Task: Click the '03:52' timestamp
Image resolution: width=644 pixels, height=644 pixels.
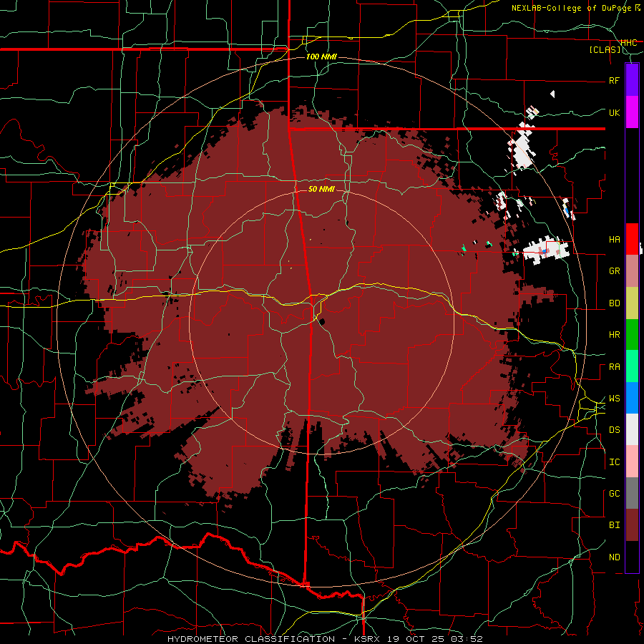Action: pyautogui.click(x=466, y=639)
